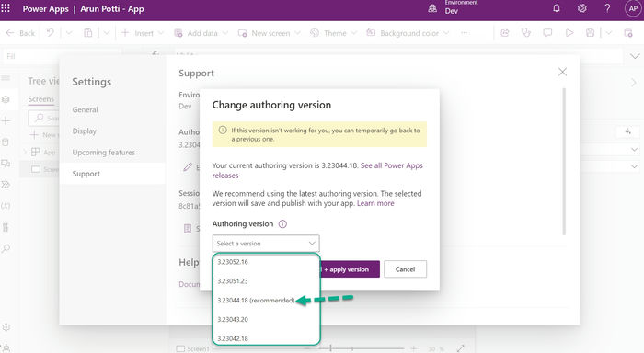Cancel the change authoring version dialog
644x353 pixels.
pyautogui.click(x=405, y=269)
